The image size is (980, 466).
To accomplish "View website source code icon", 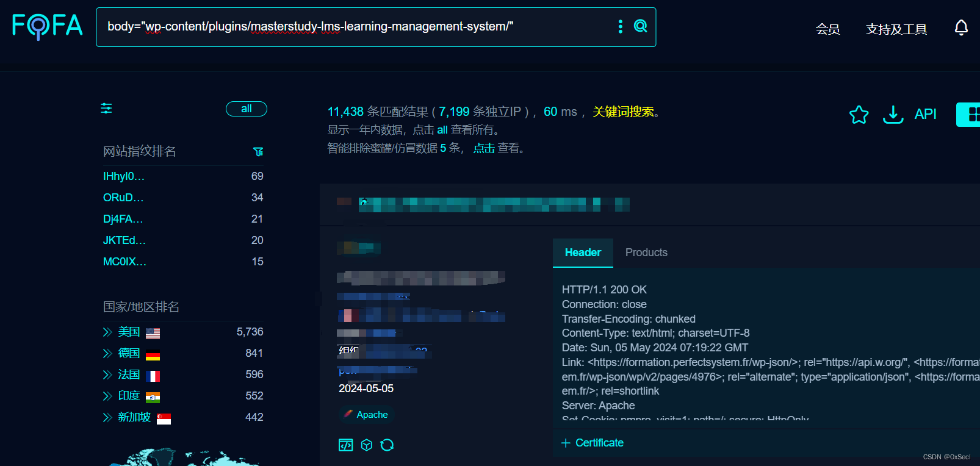I will [x=345, y=445].
